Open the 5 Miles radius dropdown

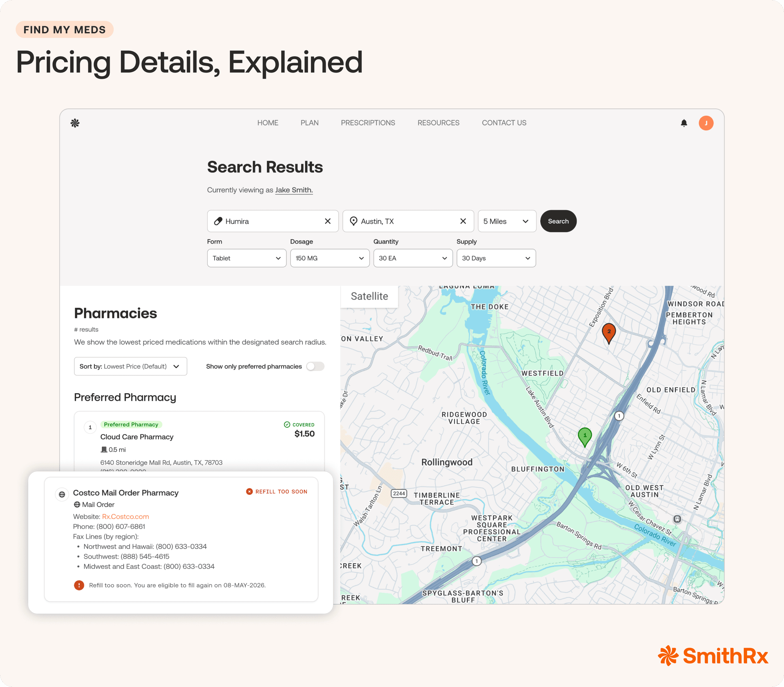pyautogui.click(x=507, y=221)
